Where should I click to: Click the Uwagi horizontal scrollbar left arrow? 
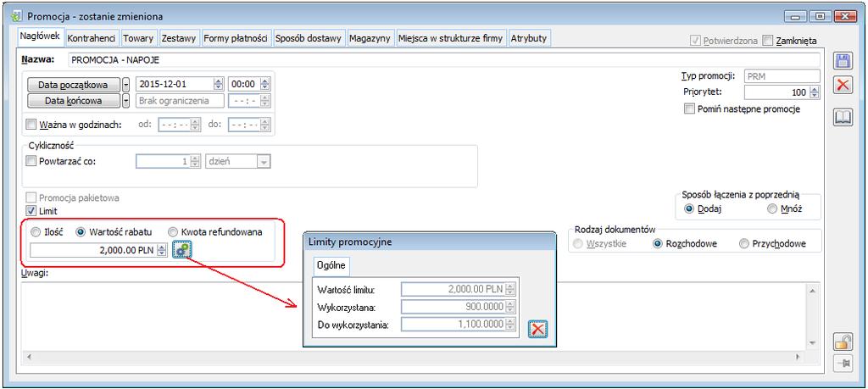tap(28, 357)
